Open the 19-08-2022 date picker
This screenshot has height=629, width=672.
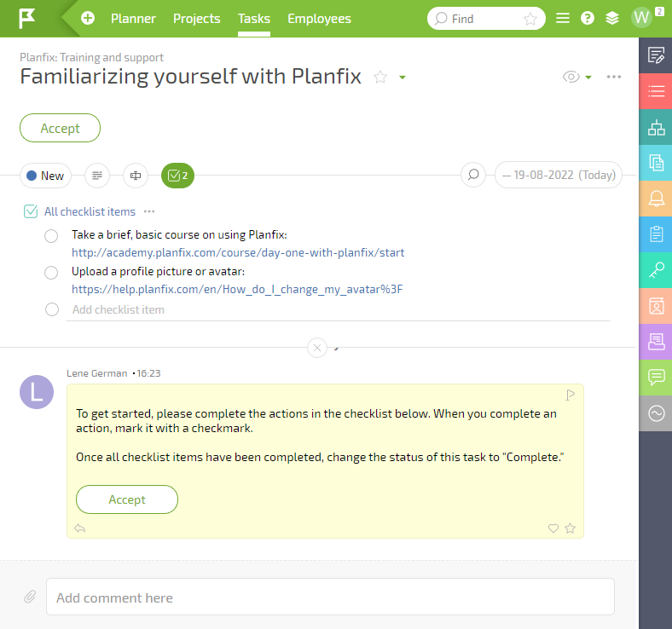(x=559, y=175)
